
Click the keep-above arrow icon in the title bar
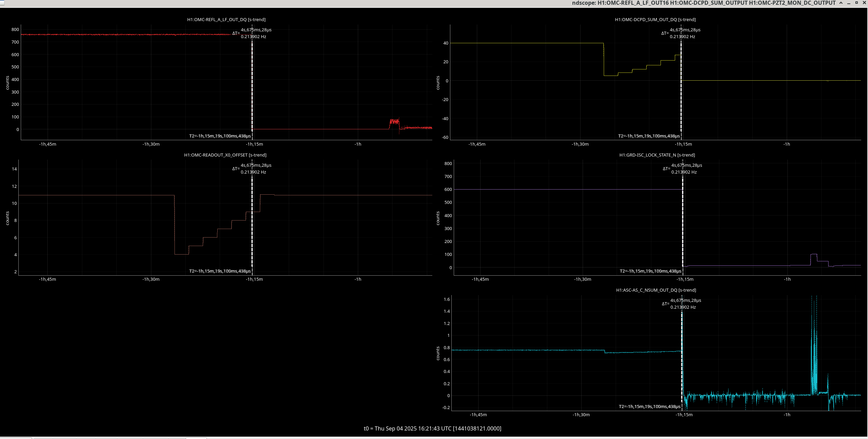(x=841, y=3)
